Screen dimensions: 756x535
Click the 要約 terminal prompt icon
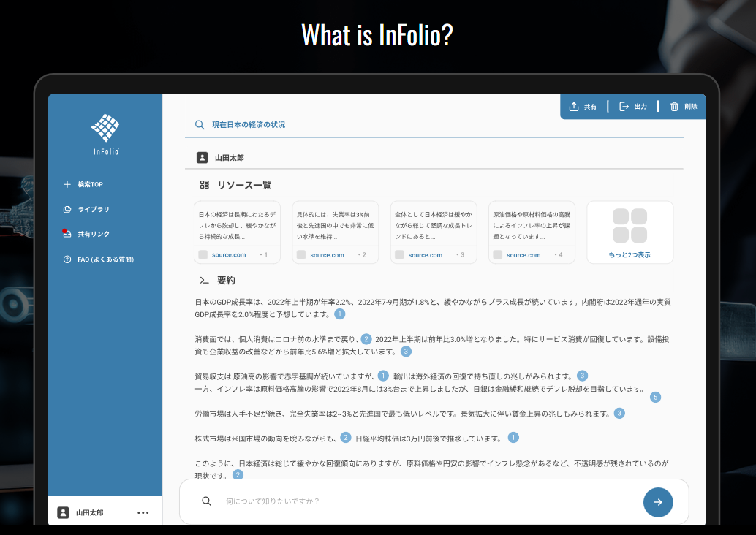click(x=205, y=281)
